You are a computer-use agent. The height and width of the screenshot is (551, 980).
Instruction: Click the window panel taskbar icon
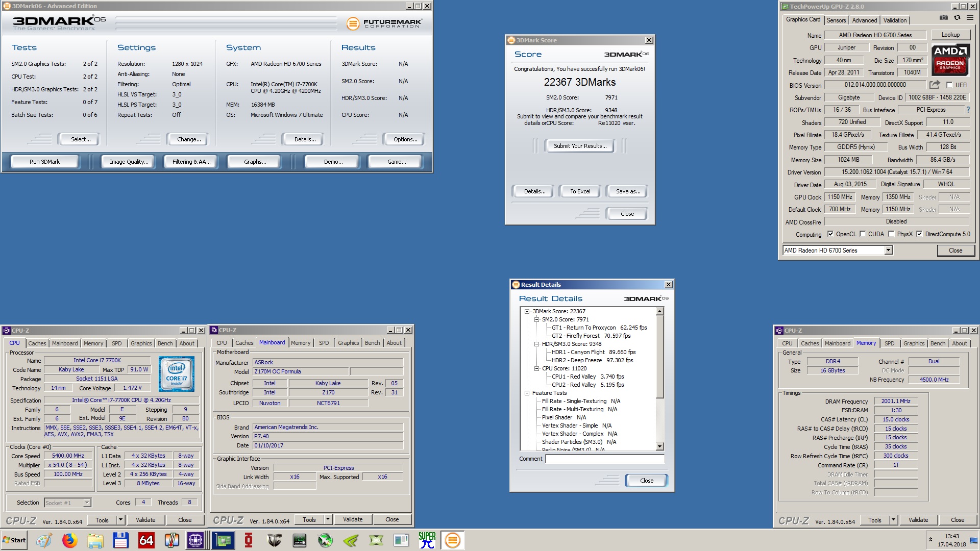pyautogui.click(x=401, y=540)
